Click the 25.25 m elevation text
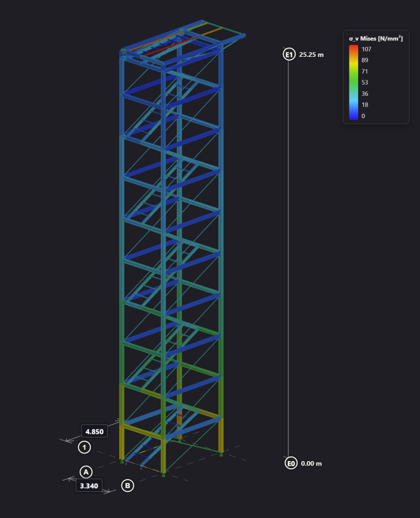 311,55
